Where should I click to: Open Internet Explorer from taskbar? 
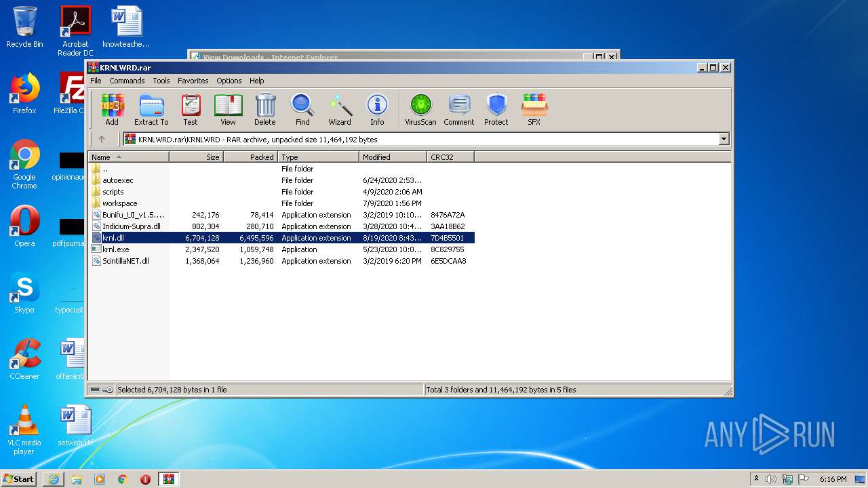pyautogui.click(x=54, y=479)
